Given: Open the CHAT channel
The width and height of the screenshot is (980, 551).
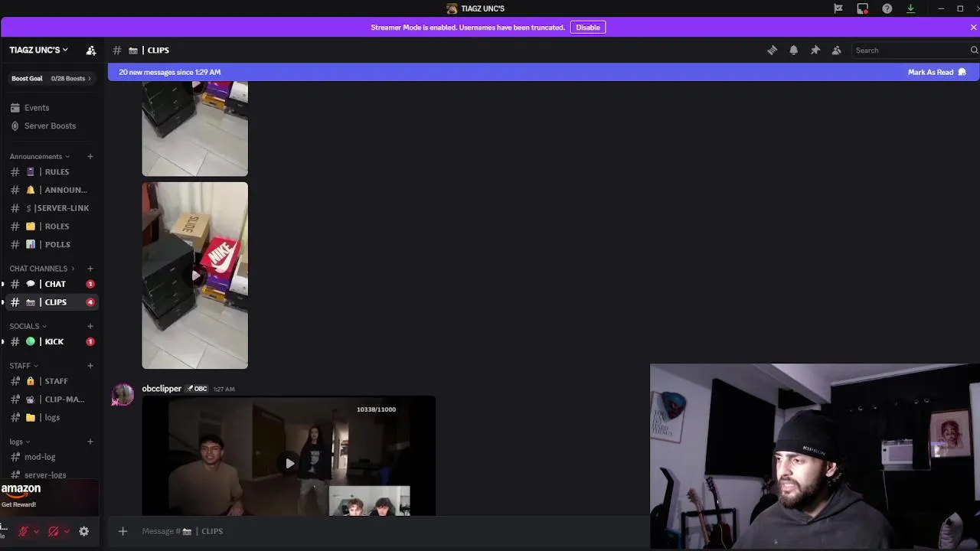Looking at the screenshot, I should 51,284.
